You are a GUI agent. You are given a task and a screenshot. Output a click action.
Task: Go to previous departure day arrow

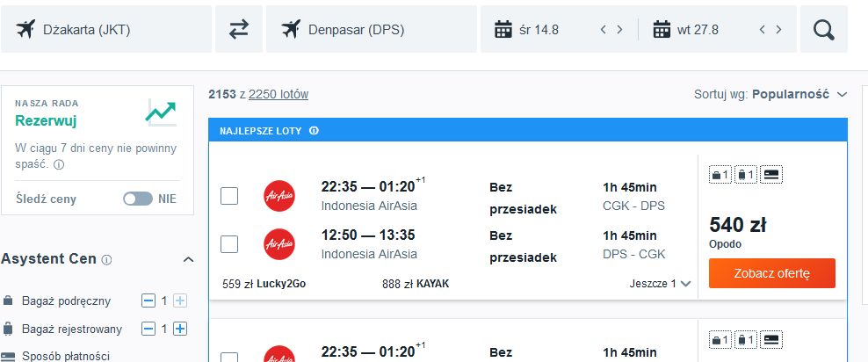[604, 29]
